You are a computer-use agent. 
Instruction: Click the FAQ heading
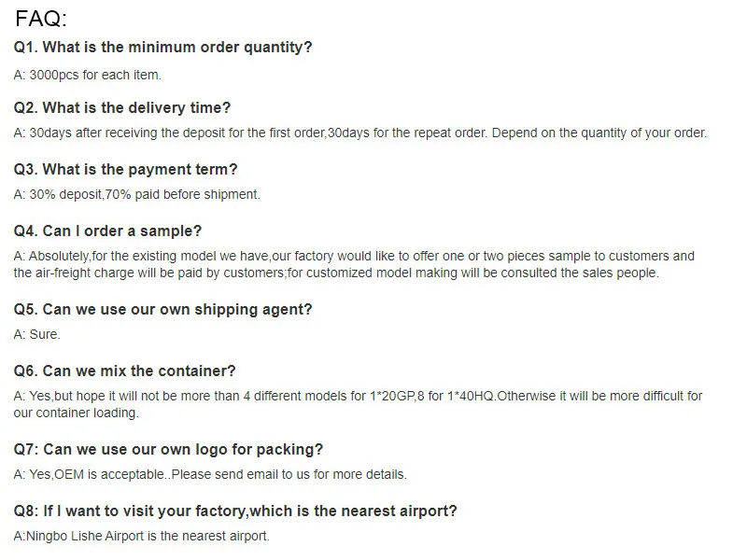point(41,19)
